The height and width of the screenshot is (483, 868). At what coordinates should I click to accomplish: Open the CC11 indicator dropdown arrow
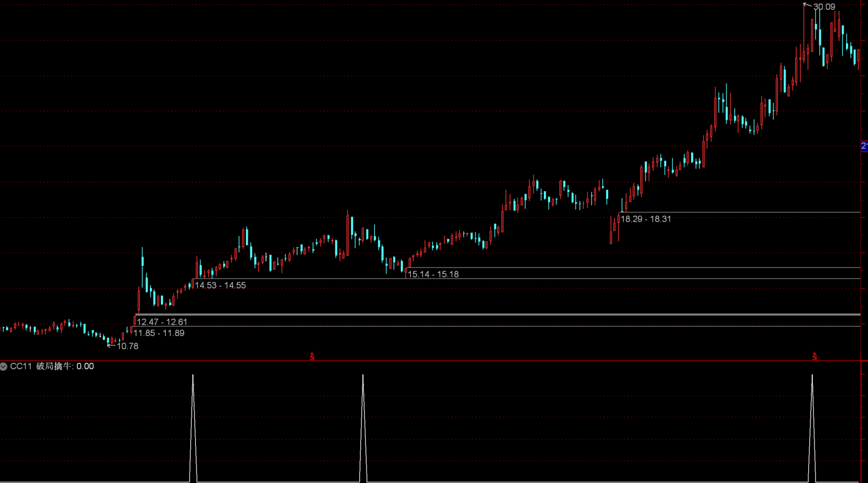4,366
